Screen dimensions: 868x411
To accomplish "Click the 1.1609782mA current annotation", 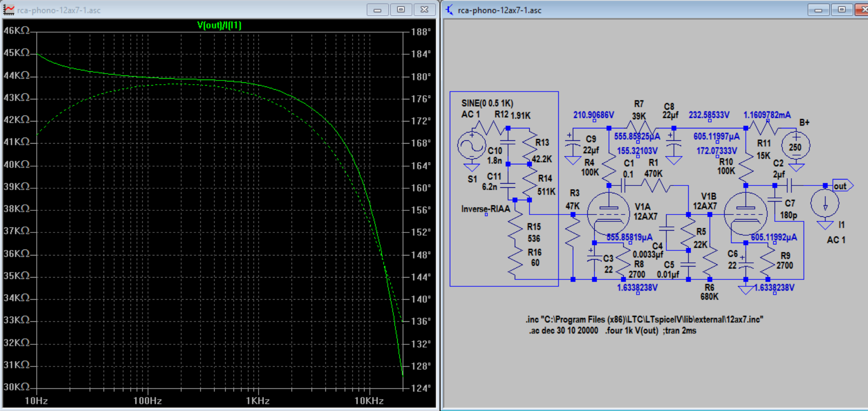I will (x=767, y=115).
